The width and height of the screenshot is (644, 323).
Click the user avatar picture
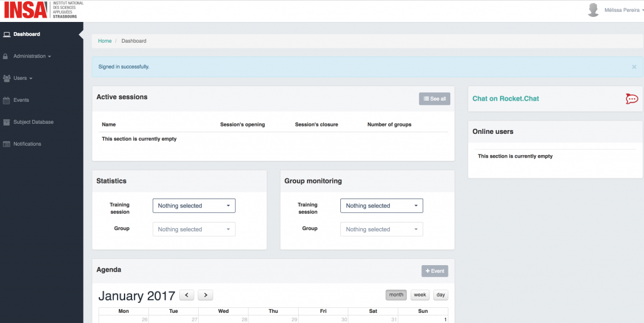click(592, 10)
